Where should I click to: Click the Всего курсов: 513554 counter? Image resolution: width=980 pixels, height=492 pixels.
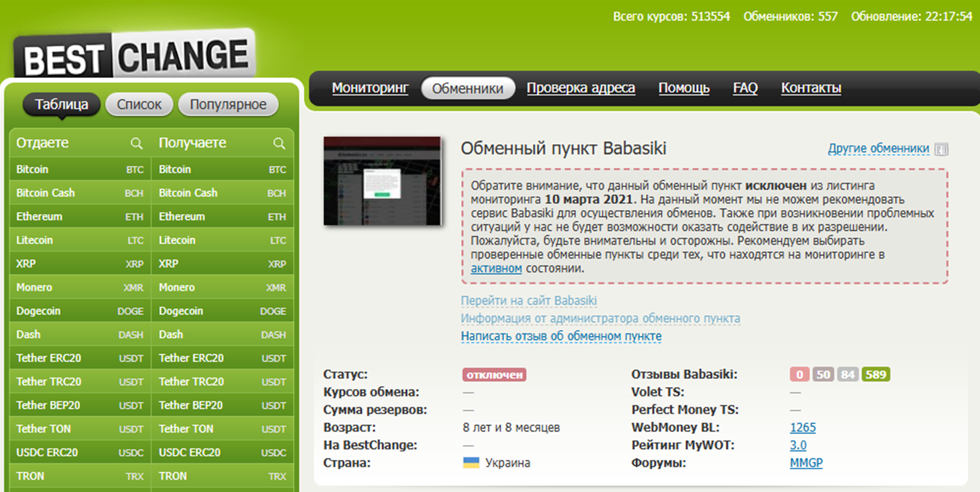(x=672, y=16)
